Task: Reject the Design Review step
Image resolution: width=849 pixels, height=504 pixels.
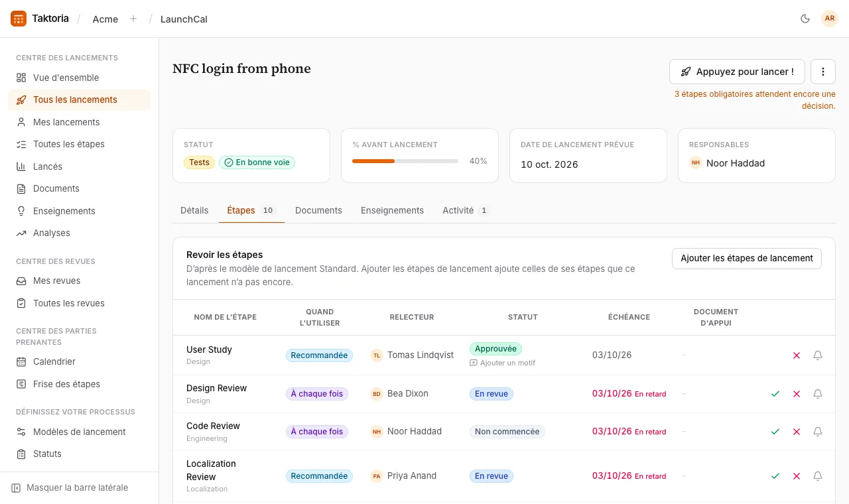Action: 797,394
